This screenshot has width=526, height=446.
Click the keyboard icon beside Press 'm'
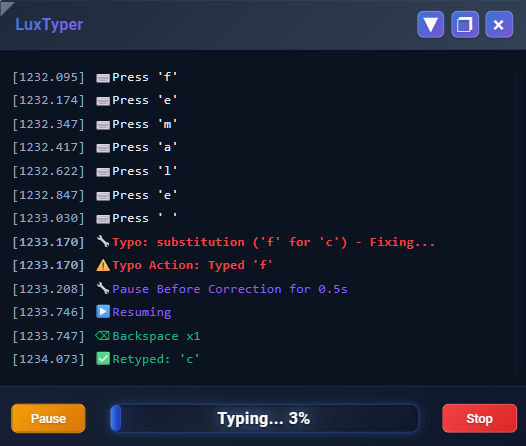(x=103, y=125)
